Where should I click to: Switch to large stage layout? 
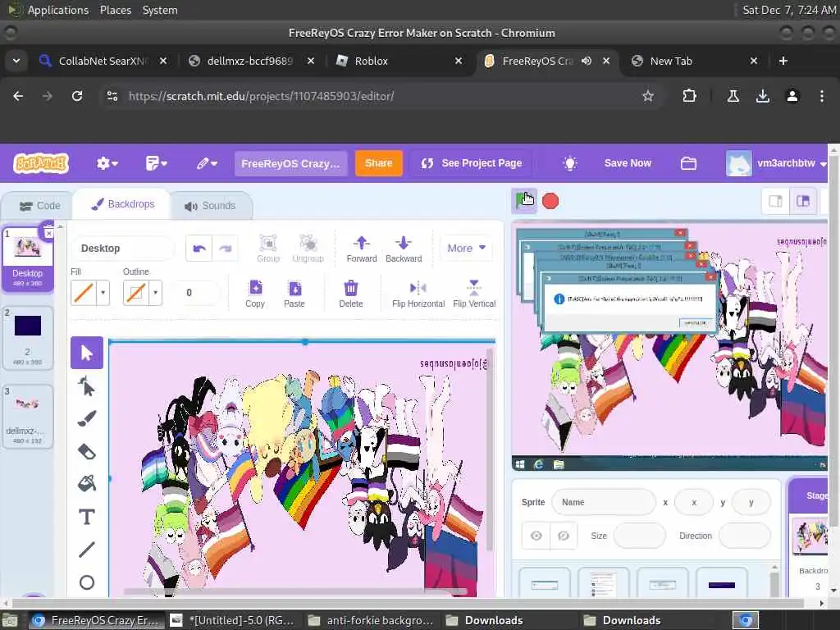803,202
